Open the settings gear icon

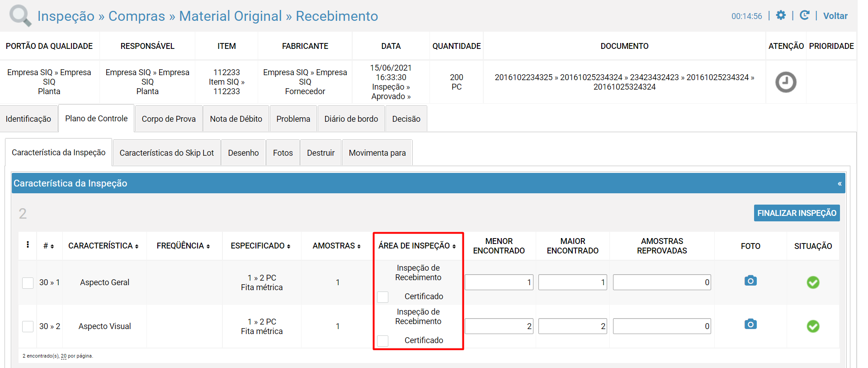tap(781, 15)
